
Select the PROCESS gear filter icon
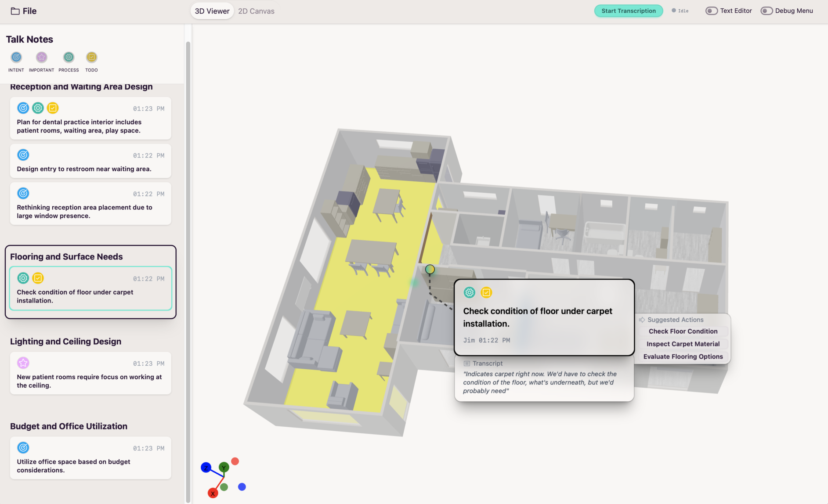pyautogui.click(x=69, y=58)
